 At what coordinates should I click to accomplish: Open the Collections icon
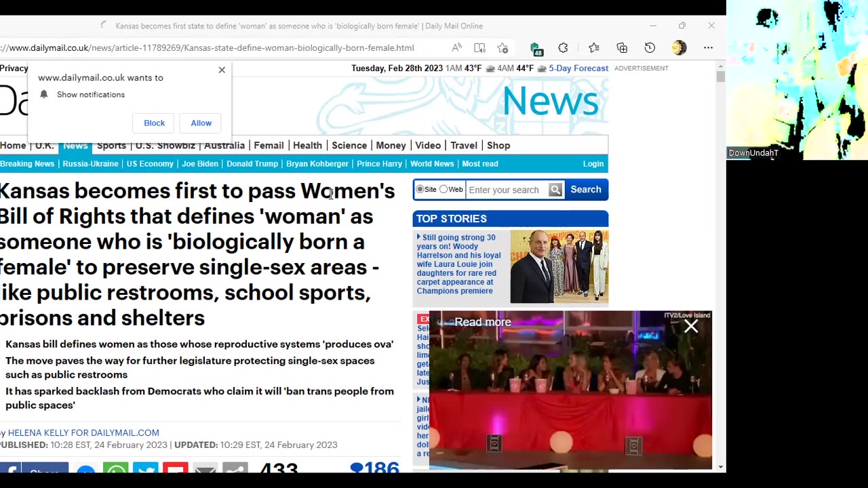pos(622,47)
